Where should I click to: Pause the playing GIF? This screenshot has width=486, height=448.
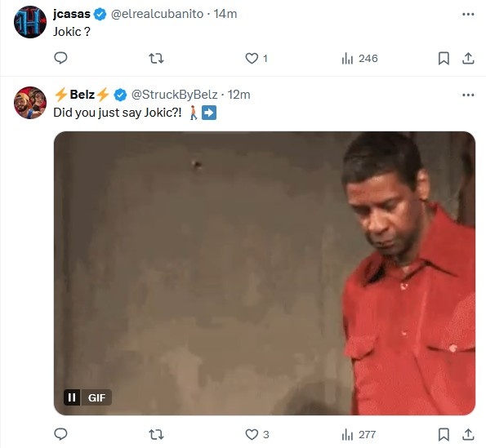(72, 397)
